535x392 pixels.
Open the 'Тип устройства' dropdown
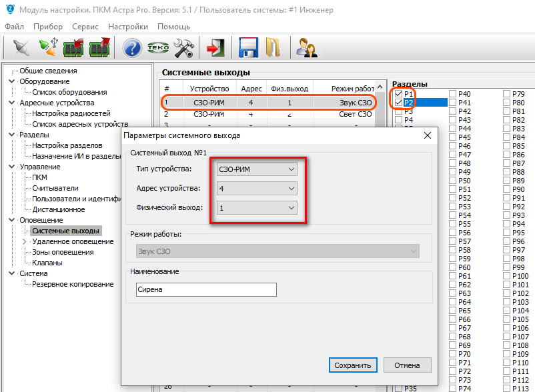click(x=257, y=169)
